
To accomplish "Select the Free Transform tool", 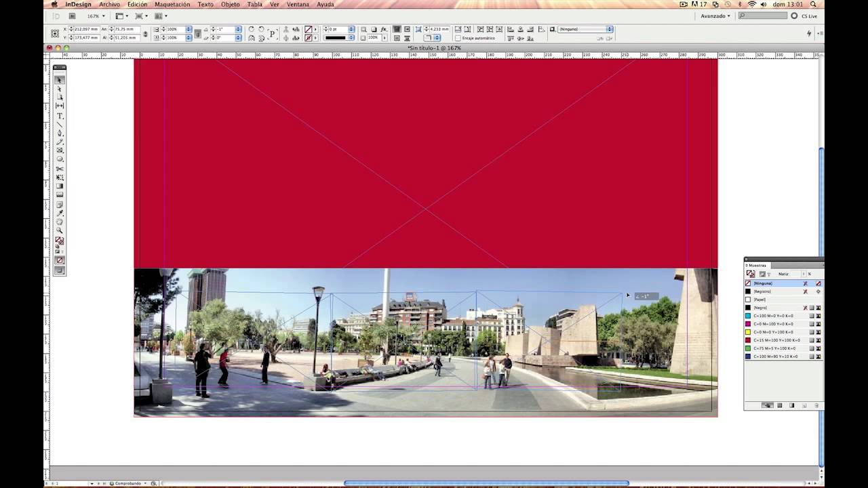I will pos(60,177).
